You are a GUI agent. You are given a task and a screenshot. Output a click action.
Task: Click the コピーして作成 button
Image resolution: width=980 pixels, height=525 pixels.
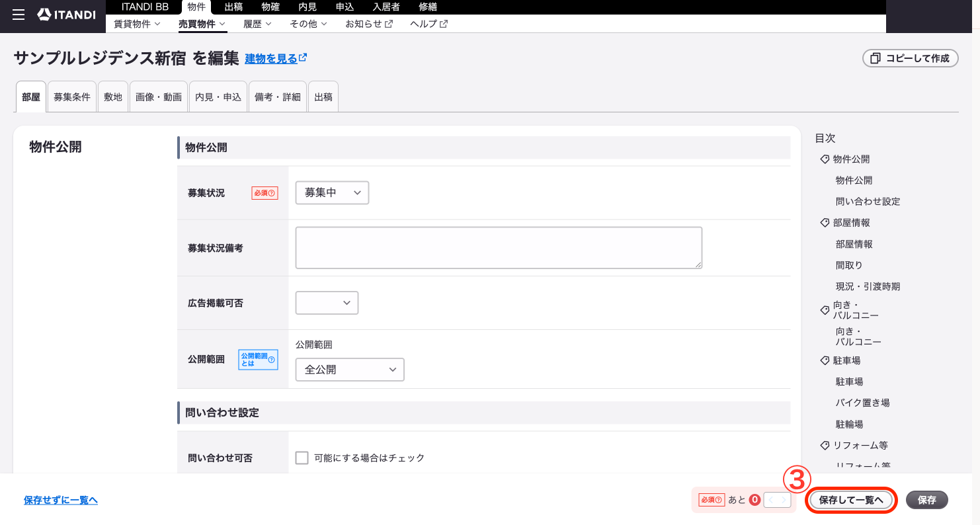911,58
